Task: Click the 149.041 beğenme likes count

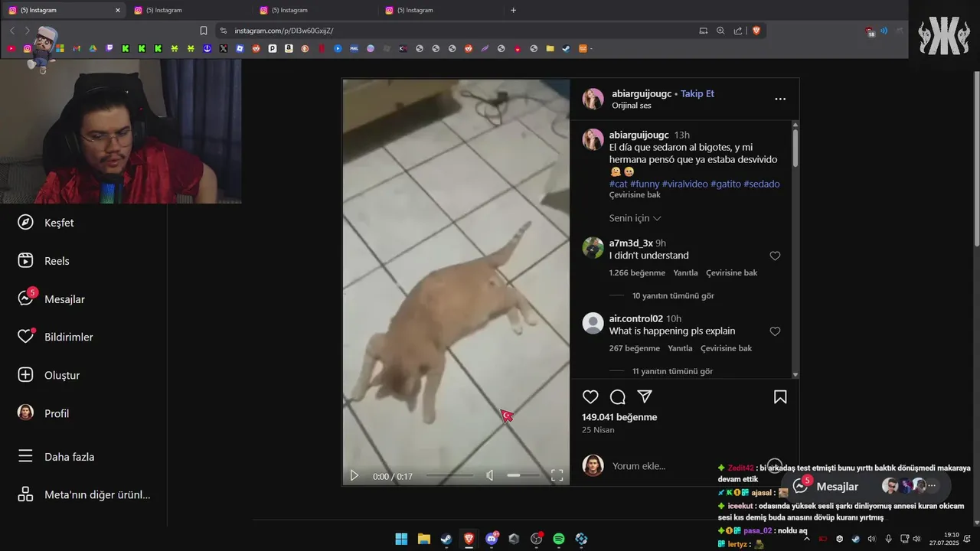Action: click(x=619, y=417)
